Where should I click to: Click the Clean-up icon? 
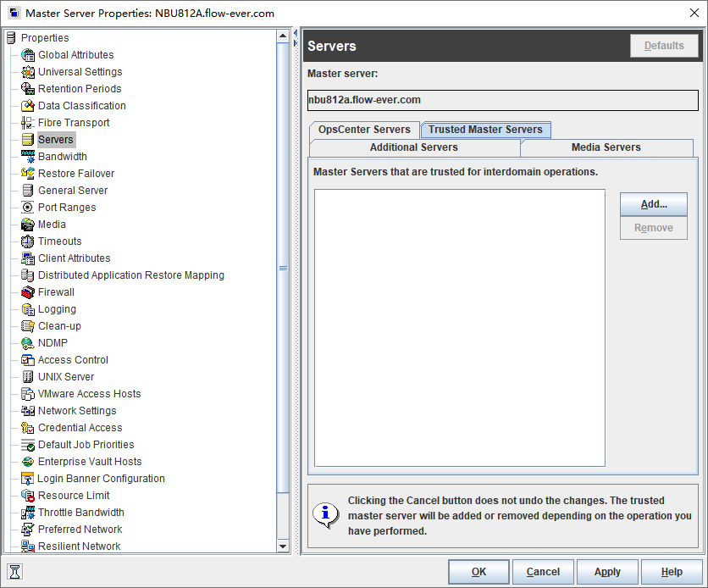tap(28, 326)
